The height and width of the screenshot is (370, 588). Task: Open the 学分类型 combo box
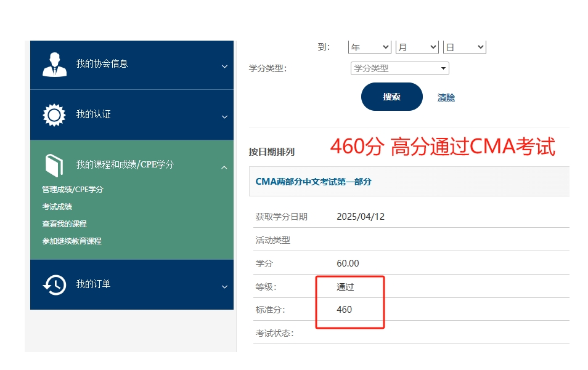[399, 68]
